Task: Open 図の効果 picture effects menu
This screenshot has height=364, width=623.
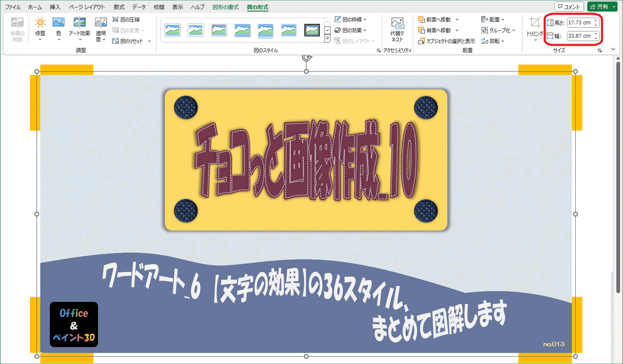Action: coord(351,30)
